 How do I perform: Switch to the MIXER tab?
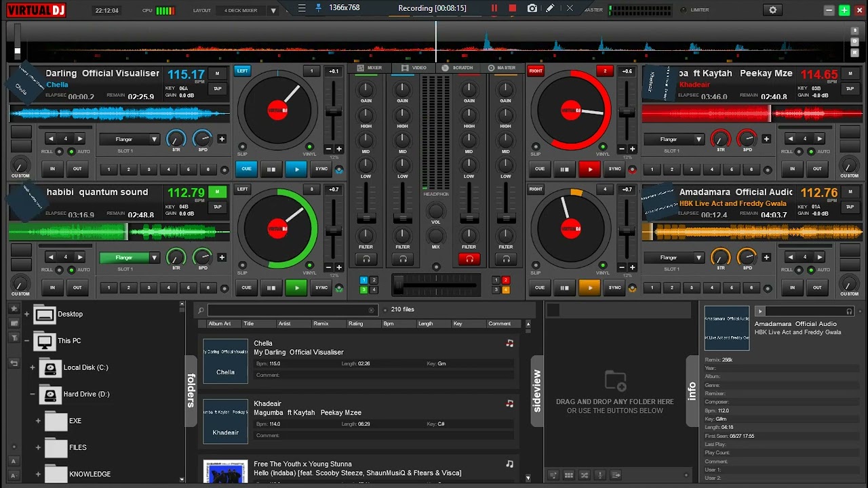coord(370,68)
